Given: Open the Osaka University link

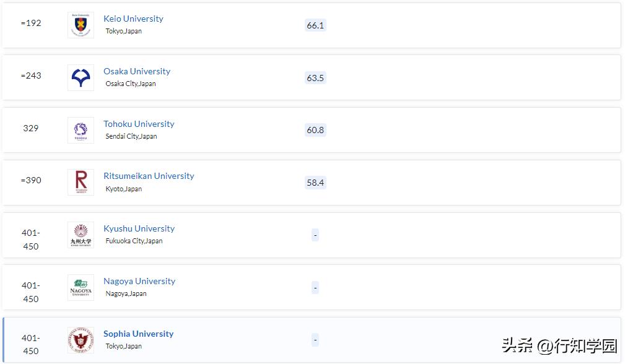Looking at the screenshot, I should tap(136, 71).
